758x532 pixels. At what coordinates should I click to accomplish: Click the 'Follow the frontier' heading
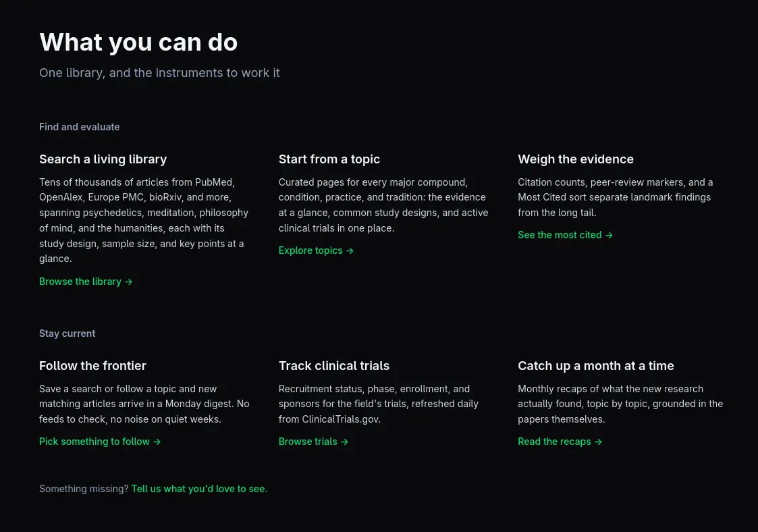[x=93, y=366]
